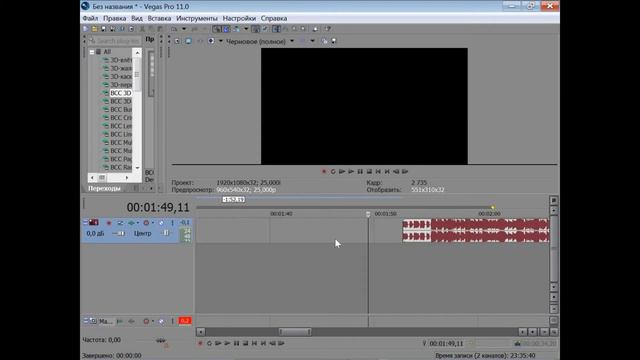Open project Properties from main toolbar

[131, 29]
